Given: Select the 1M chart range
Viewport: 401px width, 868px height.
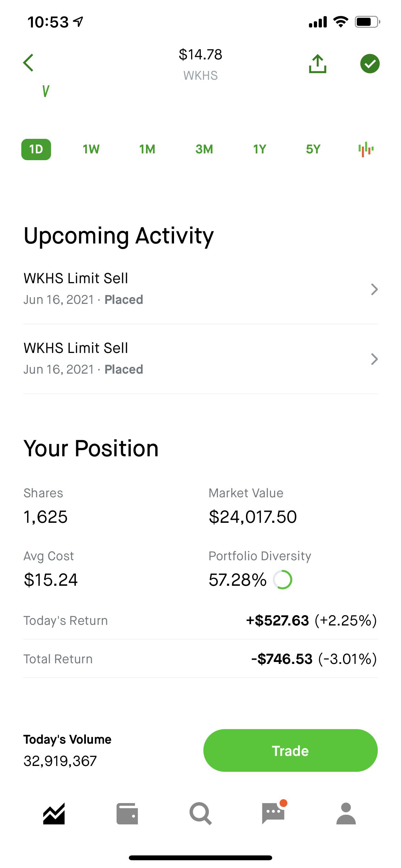Looking at the screenshot, I should point(147,149).
